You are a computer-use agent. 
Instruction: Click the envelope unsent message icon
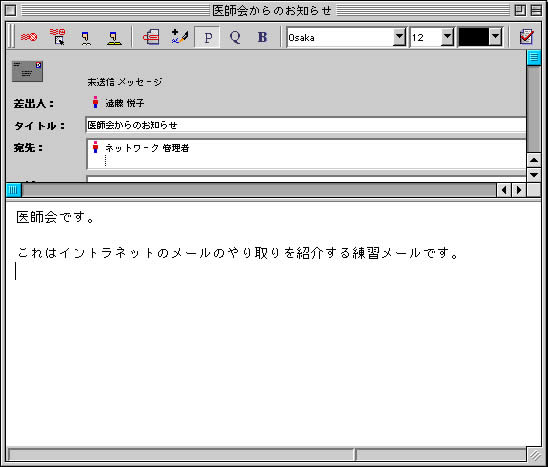pos(27,71)
